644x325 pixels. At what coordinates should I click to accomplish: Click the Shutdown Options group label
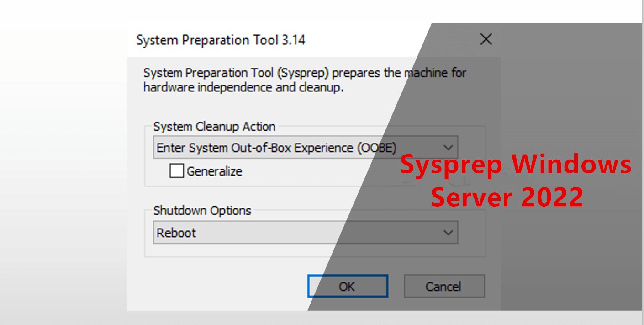[202, 211]
